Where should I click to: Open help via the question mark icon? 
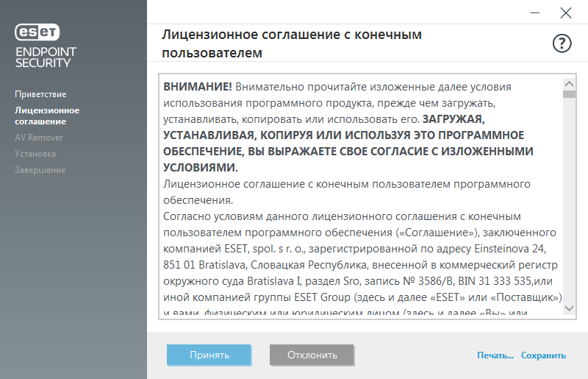(562, 43)
